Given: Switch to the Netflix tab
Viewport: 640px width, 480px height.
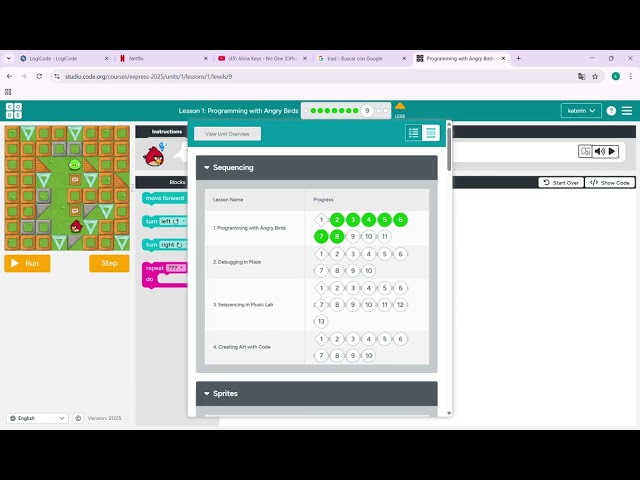Looking at the screenshot, I should coord(161,58).
